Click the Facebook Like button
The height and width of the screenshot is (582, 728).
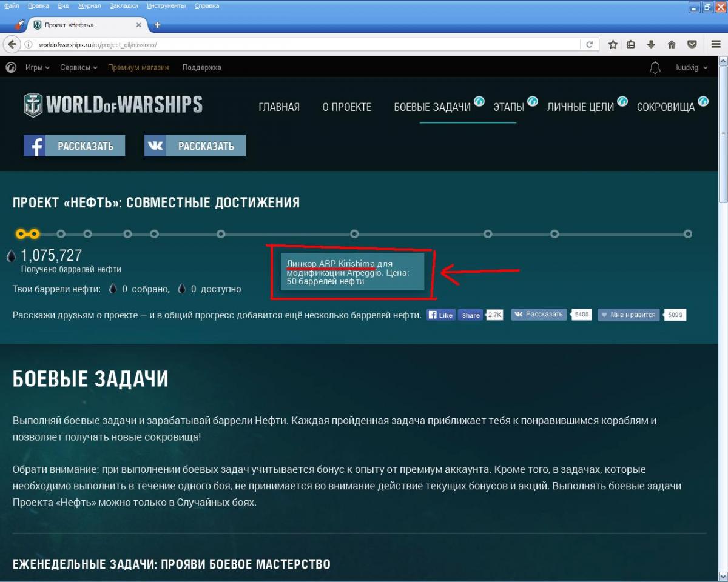point(441,315)
